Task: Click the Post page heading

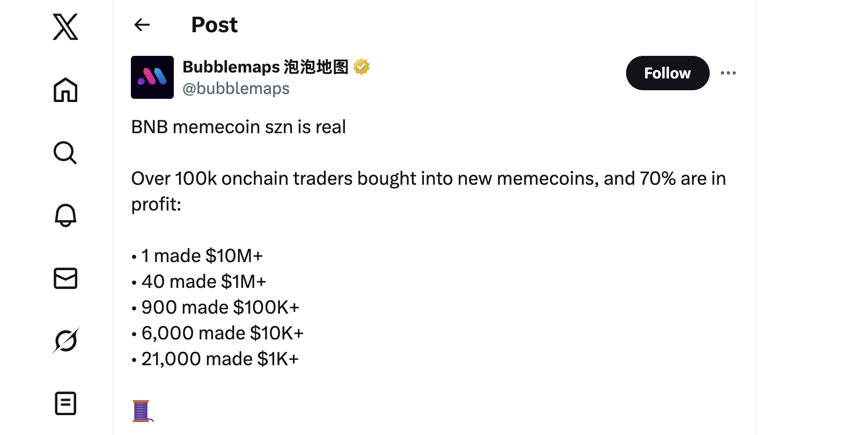Action: [x=214, y=25]
